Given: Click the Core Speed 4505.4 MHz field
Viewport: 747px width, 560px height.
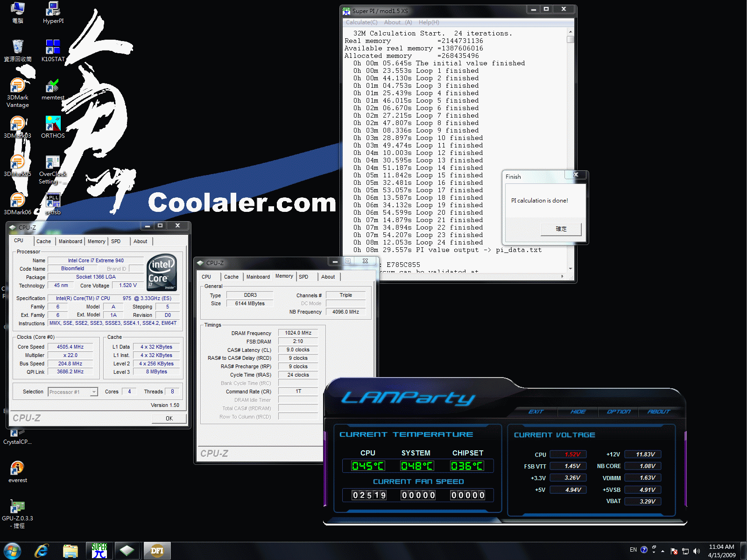Looking at the screenshot, I should click(70, 347).
